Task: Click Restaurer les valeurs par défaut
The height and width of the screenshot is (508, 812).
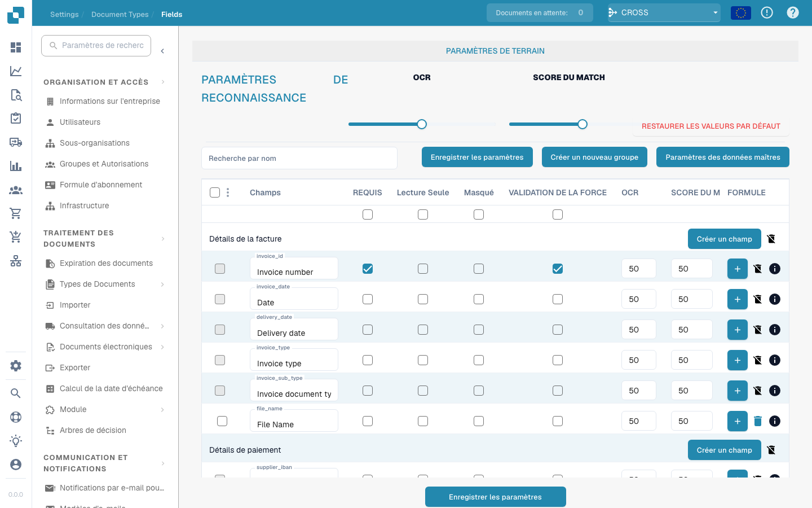Action: point(711,126)
